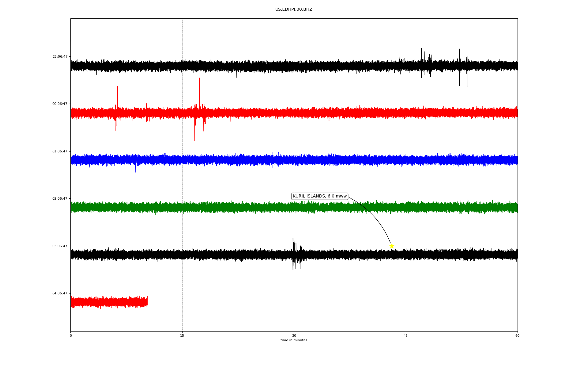Click the 0 tick on time axis
This screenshot has width=588, height=368.
pos(71,335)
